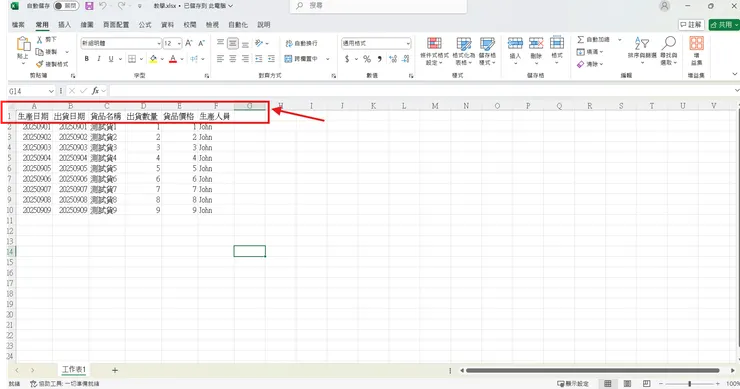Screen dimensions: 740x389
Task: Toggle Center horizontal alignment
Action: coord(233,59)
